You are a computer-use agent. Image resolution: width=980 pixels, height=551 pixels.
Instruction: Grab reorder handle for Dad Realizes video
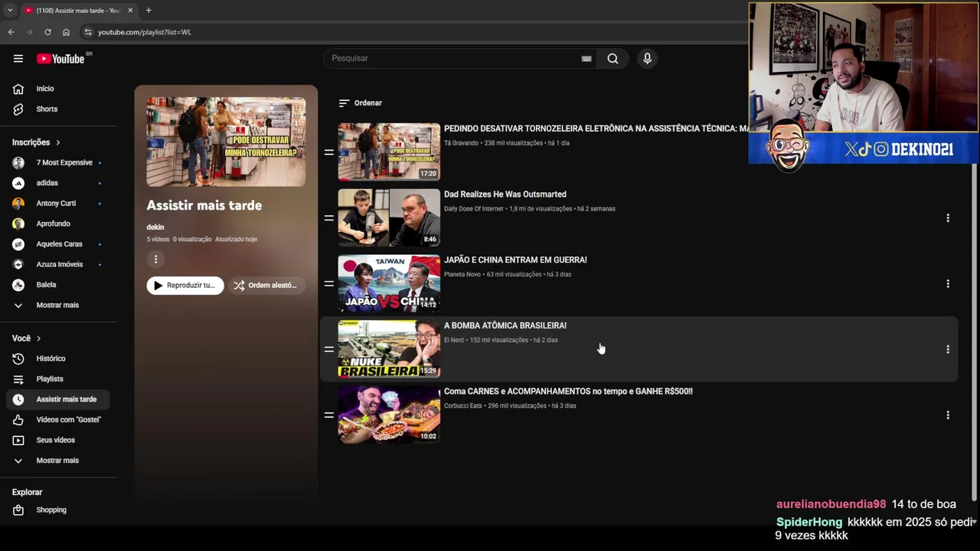click(328, 218)
